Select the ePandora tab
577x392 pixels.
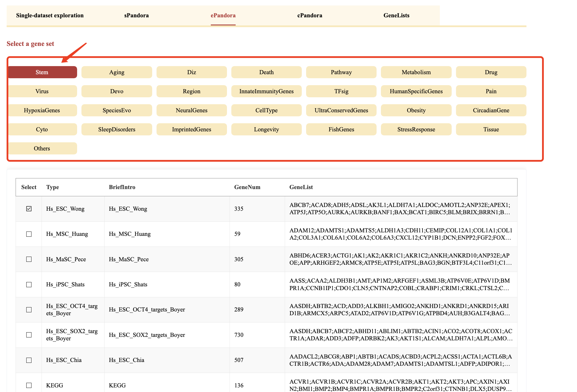223,15
